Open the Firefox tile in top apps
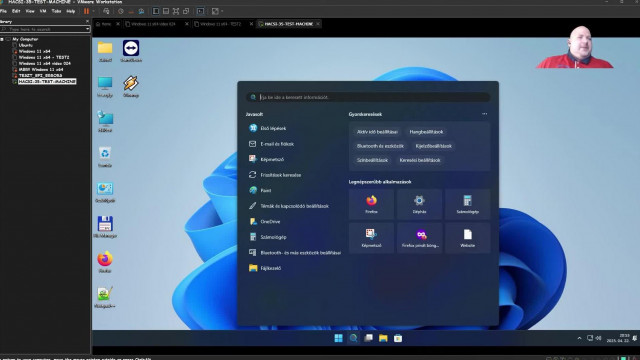The height and width of the screenshot is (360, 640). [x=371, y=204]
